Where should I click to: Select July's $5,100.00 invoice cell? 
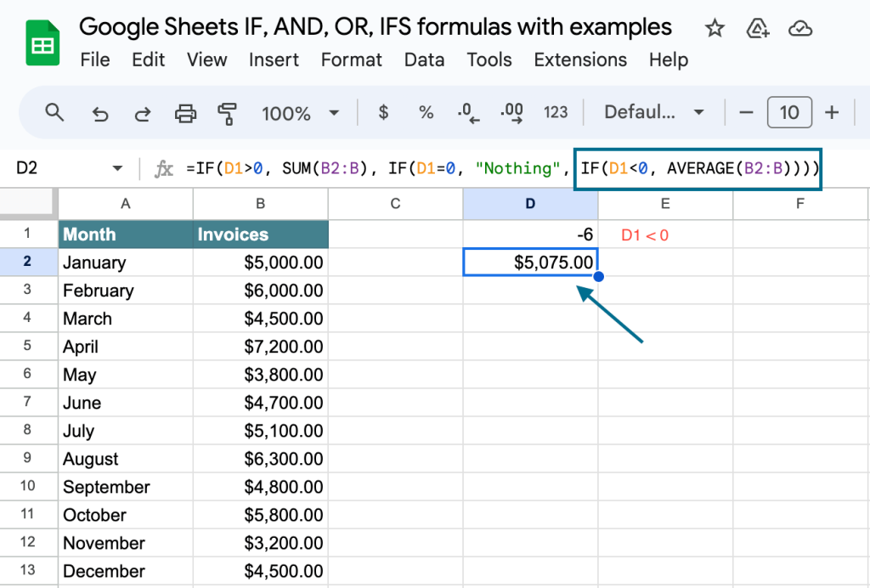[x=260, y=431]
